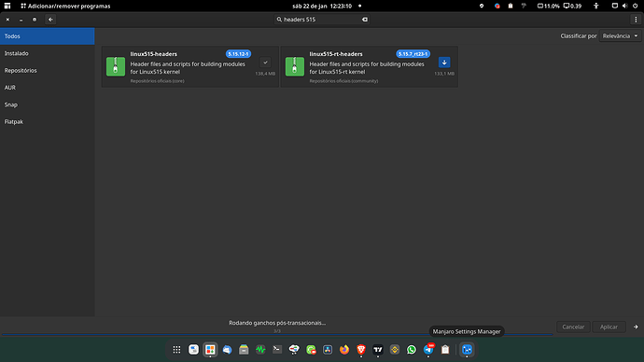Screen dimensions: 644x362
Task: Toggle the installed checkmark for linux515-headers
Action: pos(265,63)
